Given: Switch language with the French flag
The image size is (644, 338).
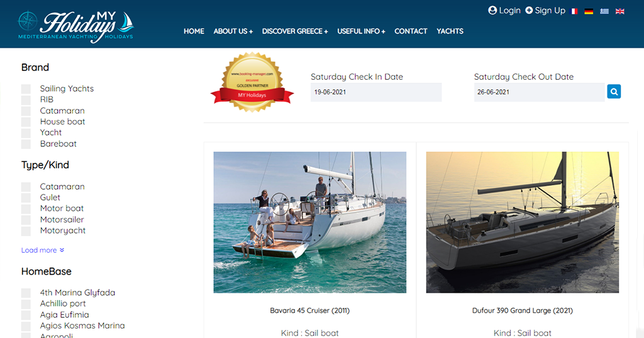Looking at the screenshot, I should click(x=574, y=11).
